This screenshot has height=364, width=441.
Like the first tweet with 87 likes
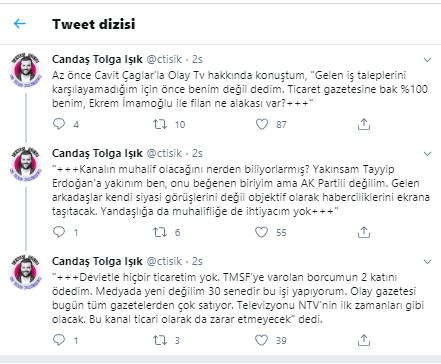[262, 124]
